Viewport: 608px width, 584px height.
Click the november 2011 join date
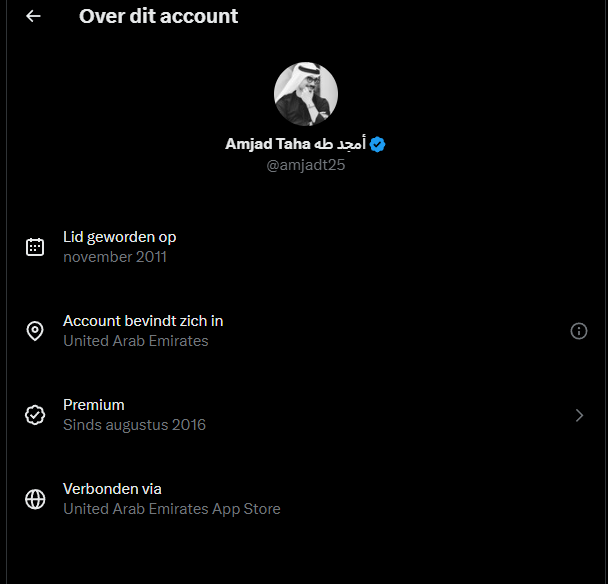coord(115,257)
